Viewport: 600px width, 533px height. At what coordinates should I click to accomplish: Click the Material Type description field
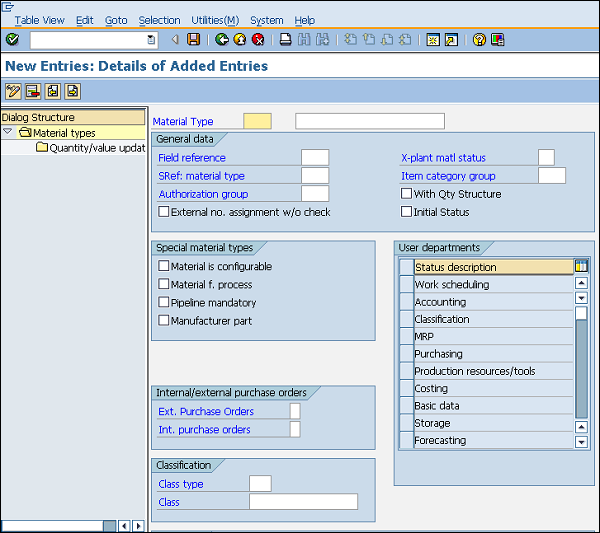(x=370, y=121)
